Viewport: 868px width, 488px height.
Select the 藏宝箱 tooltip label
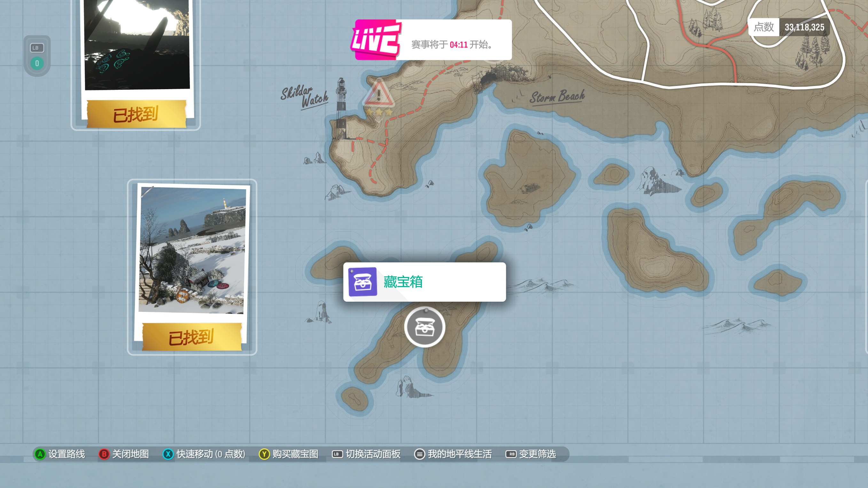click(x=403, y=282)
